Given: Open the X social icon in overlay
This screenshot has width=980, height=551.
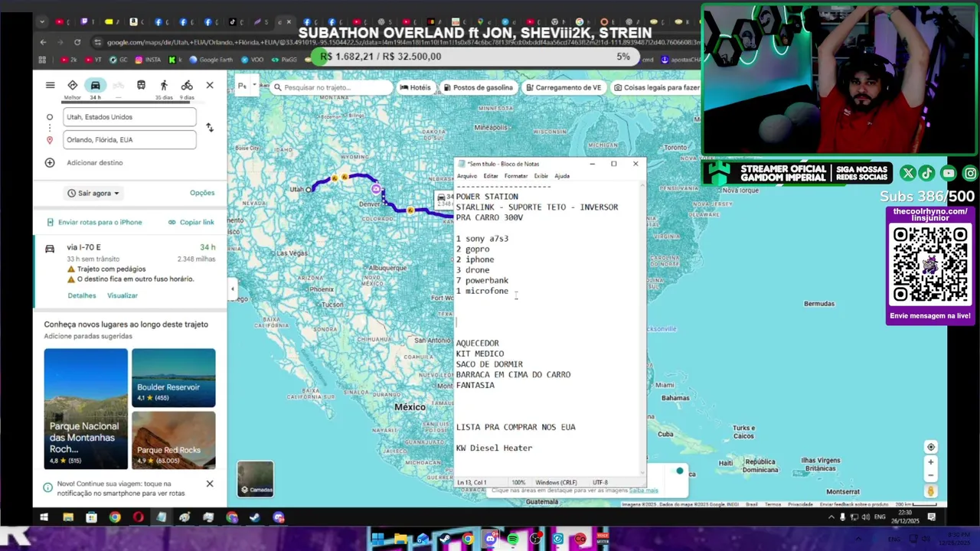Looking at the screenshot, I should pos(908,174).
